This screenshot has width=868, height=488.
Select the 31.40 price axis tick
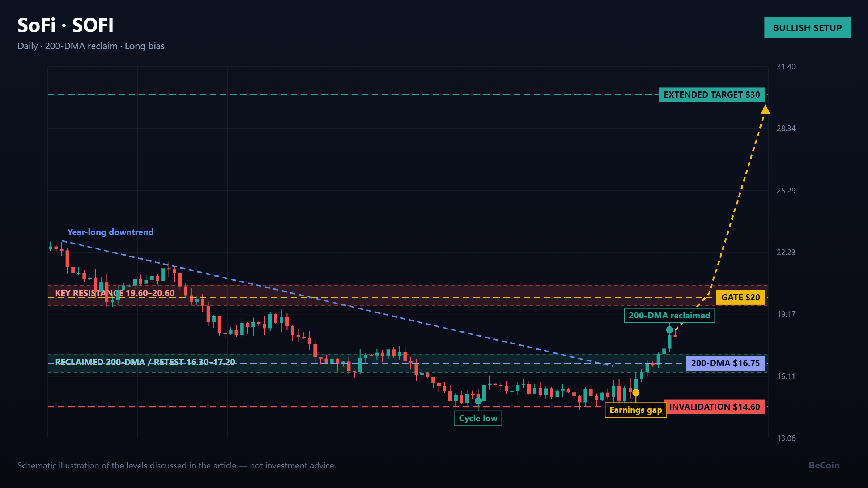point(786,67)
